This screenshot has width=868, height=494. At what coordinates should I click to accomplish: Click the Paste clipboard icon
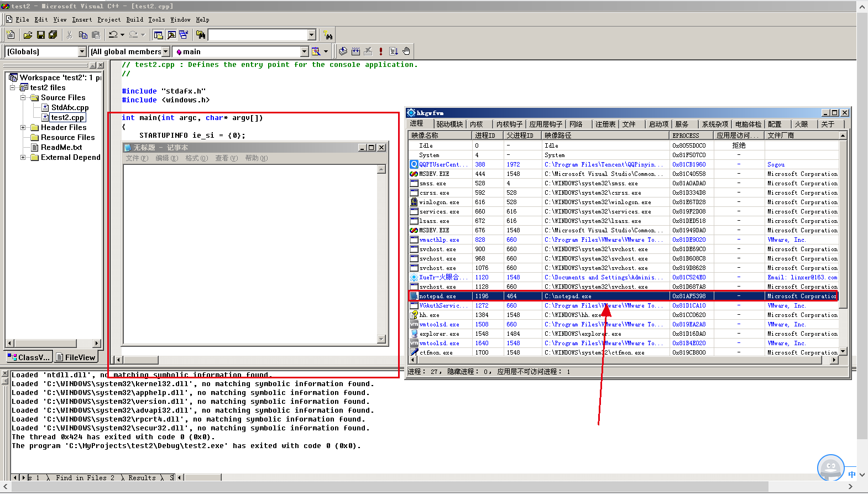coord(96,35)
